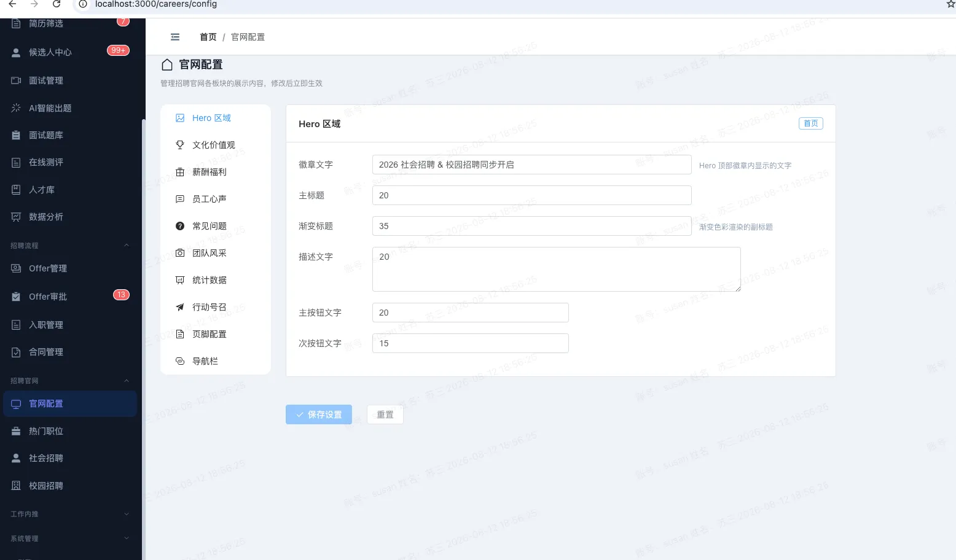Click the Hero 区域 image icon
Image resolution: width=956 pixels, height=560 pixels.
click(180, 118)
